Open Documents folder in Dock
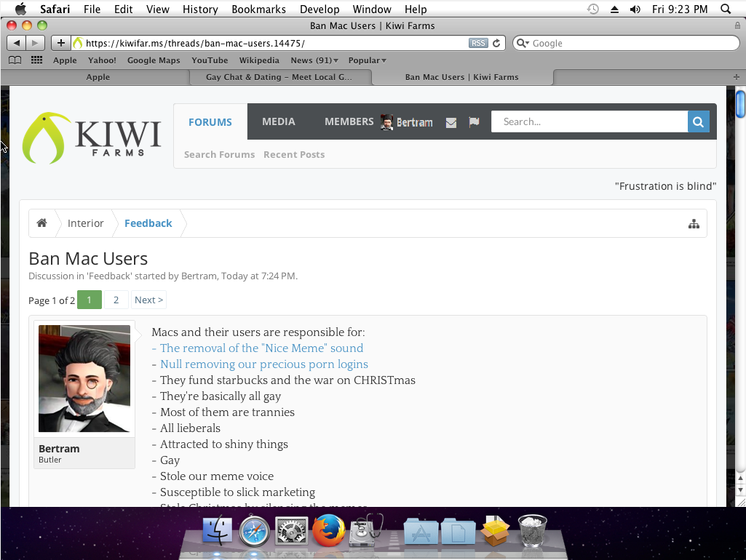746x560 pixels. click(459, 531)
